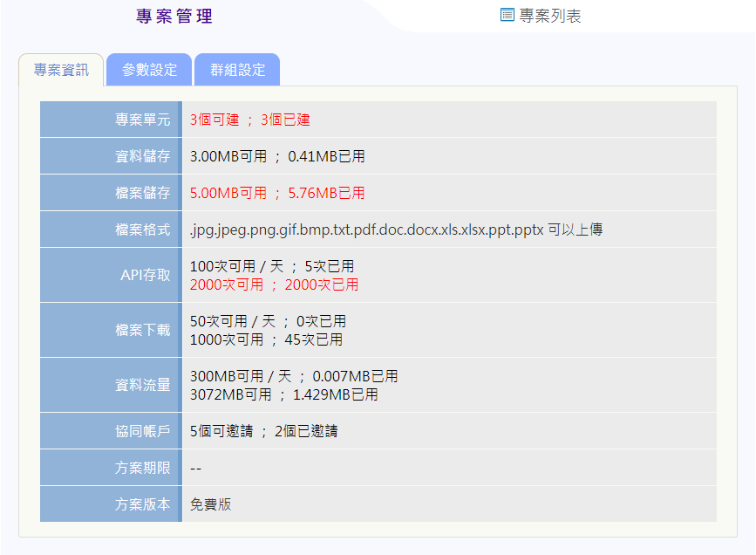Click the 50次可用 / 天 ; 0次已用 line
This screenshot has height=555, width=756.
pos(268,321)
